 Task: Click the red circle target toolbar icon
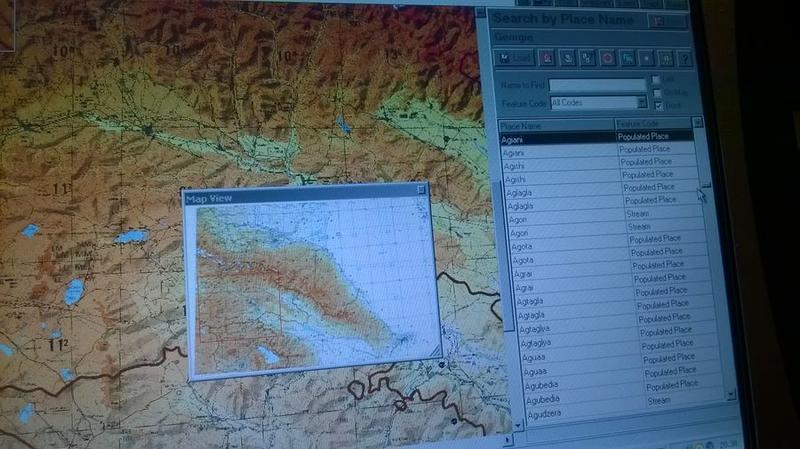(607, 58)
